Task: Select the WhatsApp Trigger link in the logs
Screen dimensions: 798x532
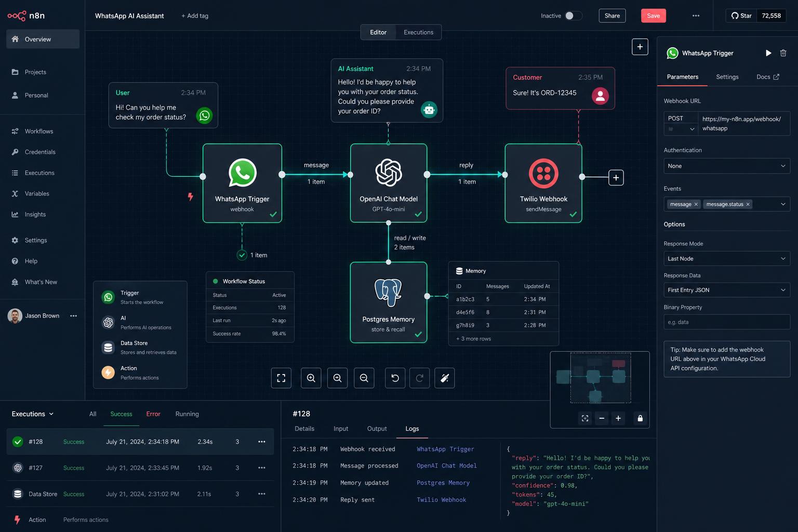Action: (445, 449)
